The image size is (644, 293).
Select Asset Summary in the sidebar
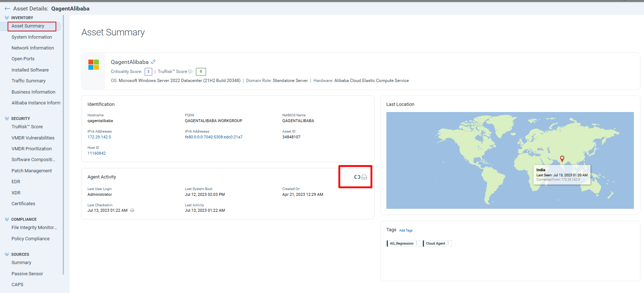[28, 26]
